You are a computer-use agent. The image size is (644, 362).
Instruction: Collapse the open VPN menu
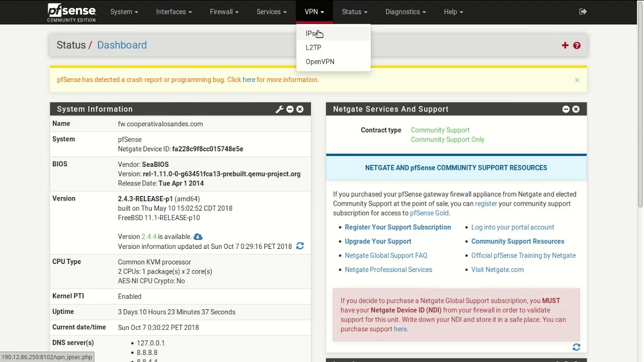coord(314,12)
